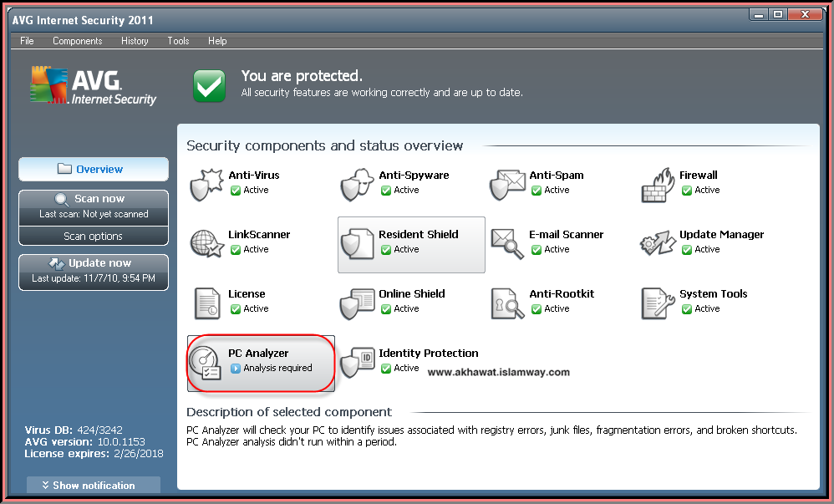Click the arrows icon on Update now
834x504 pixels.
click(x=56, y=263)
